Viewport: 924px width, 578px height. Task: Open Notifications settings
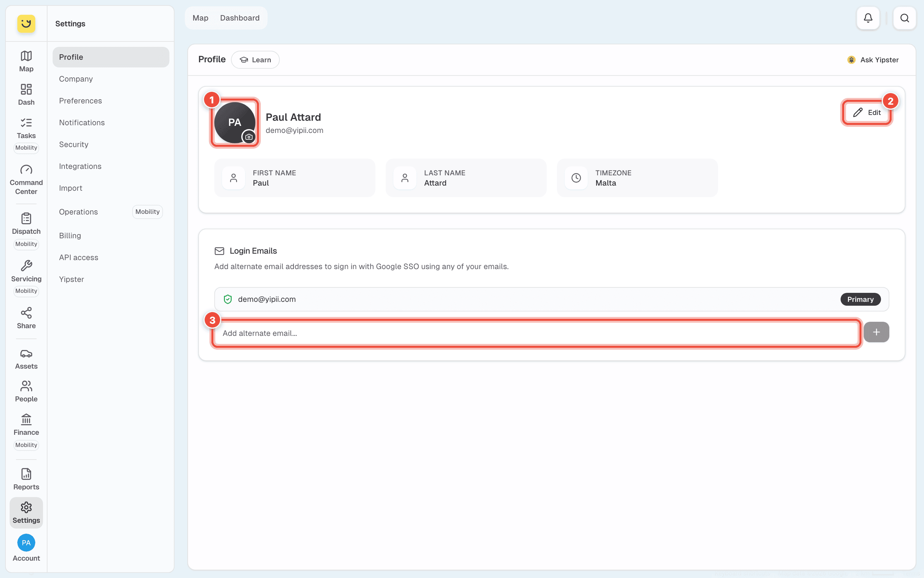click(111, 122)
